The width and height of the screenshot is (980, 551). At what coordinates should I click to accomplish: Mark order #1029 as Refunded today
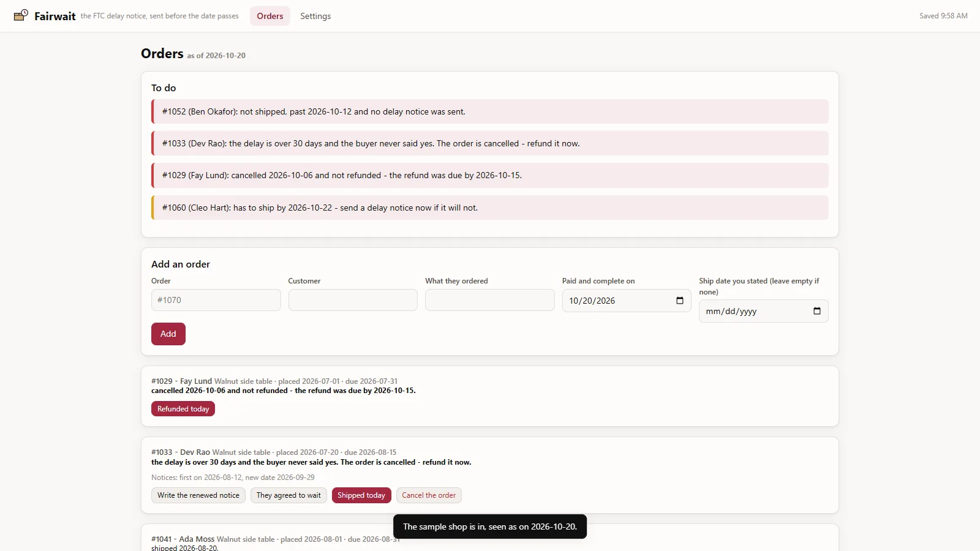183,409
